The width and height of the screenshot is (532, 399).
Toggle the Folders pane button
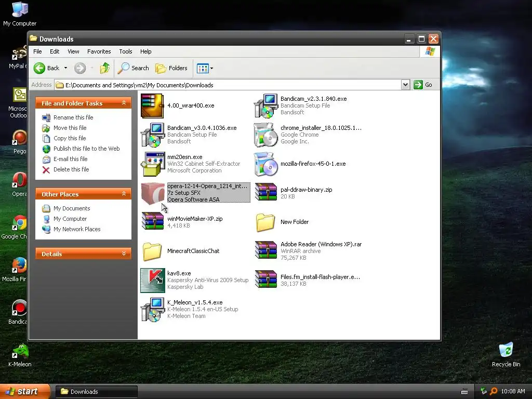[171, 68]
